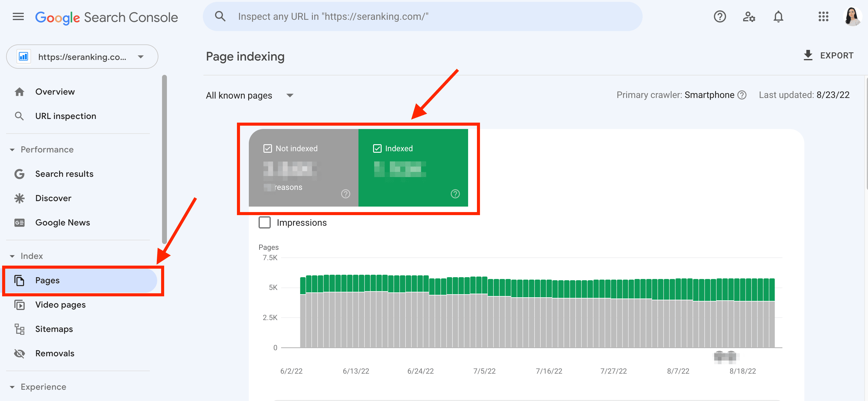Open Google News report
Viewport: 868px width, 401px height.
coord(63,222)
